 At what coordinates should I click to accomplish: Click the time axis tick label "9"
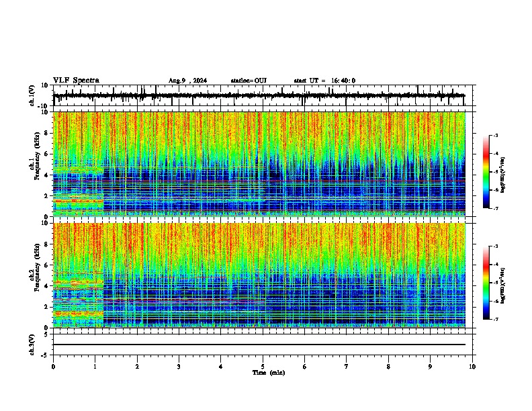(430, 366)
